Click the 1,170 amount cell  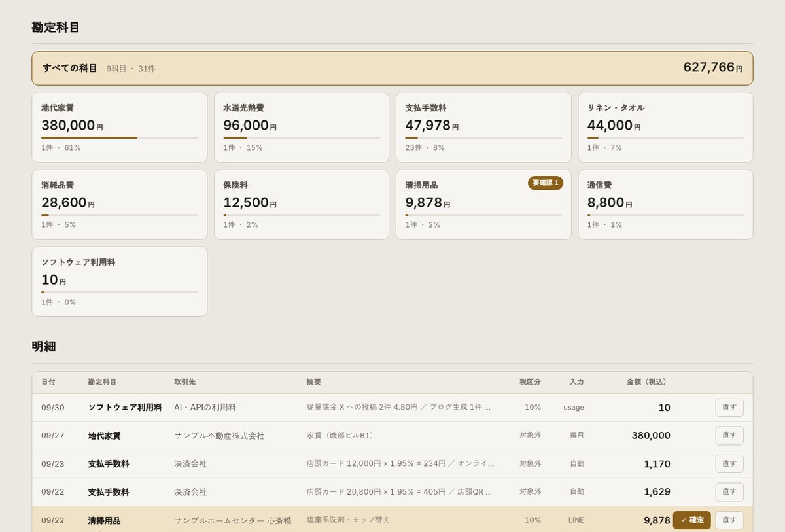click(657, 463)
